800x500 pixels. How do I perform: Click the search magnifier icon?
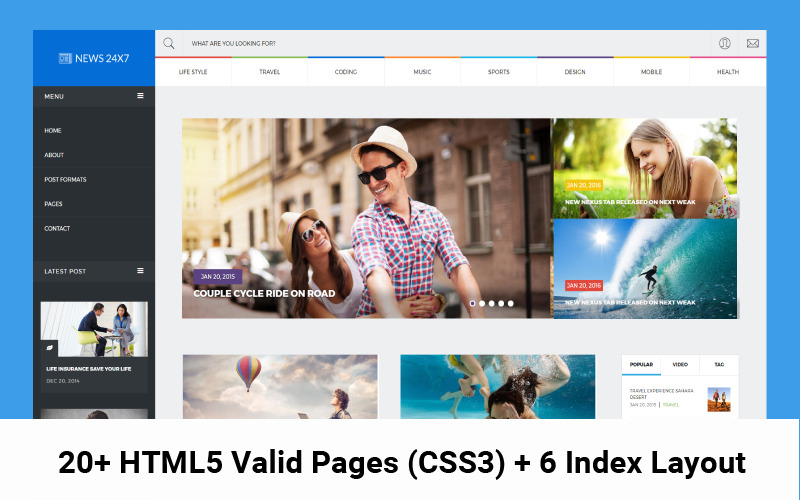pos(169,43)
